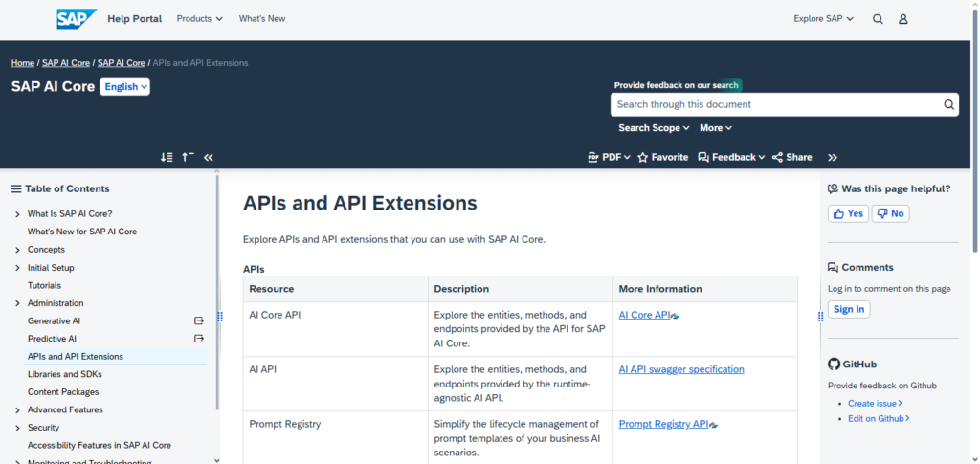Click the expand all sort icon above TOC
980x464 pixels.
(167, 157)
